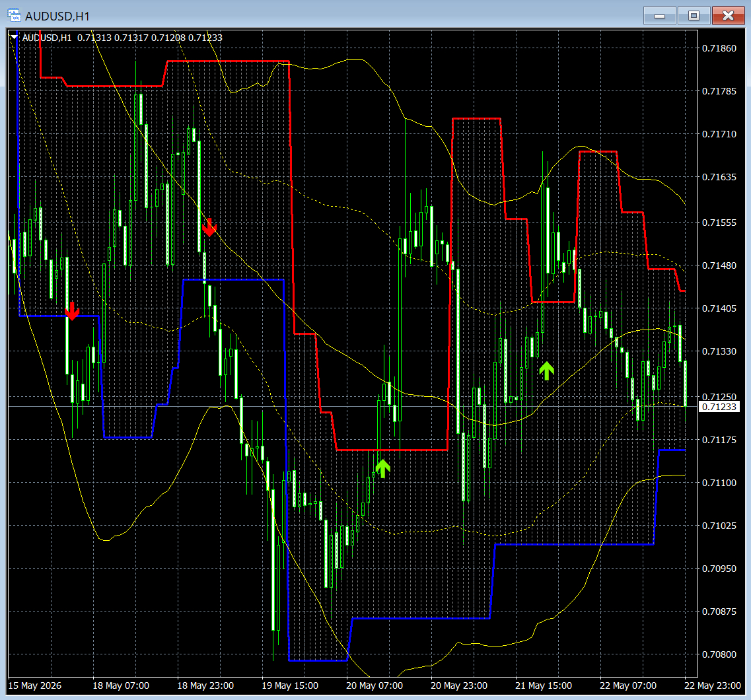751x700 pixels.
Task: Maximize the AUDUSD,H1 chart window
Action: (694, 16)
